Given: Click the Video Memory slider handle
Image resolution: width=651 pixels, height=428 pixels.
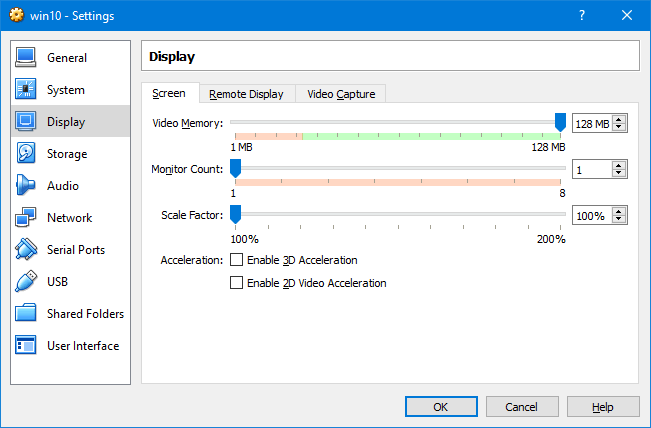Looking at the screenshot, I should [560, 122].
